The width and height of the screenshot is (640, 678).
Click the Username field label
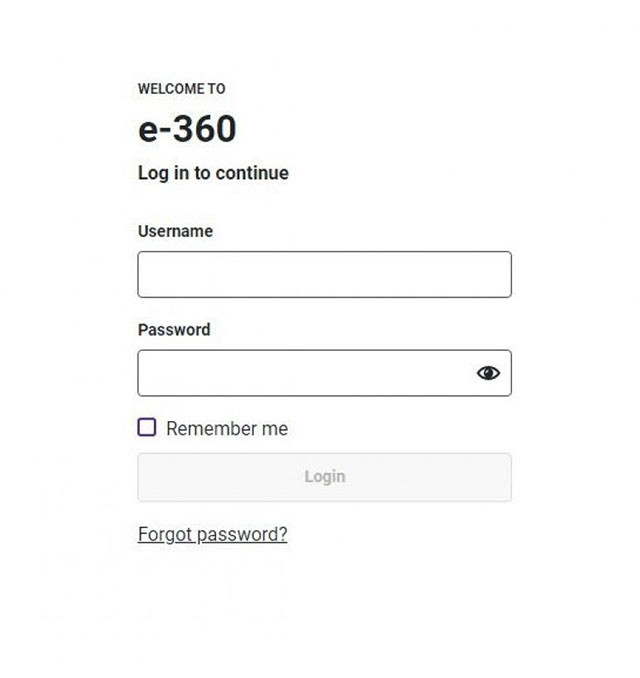tap(175, 231)
